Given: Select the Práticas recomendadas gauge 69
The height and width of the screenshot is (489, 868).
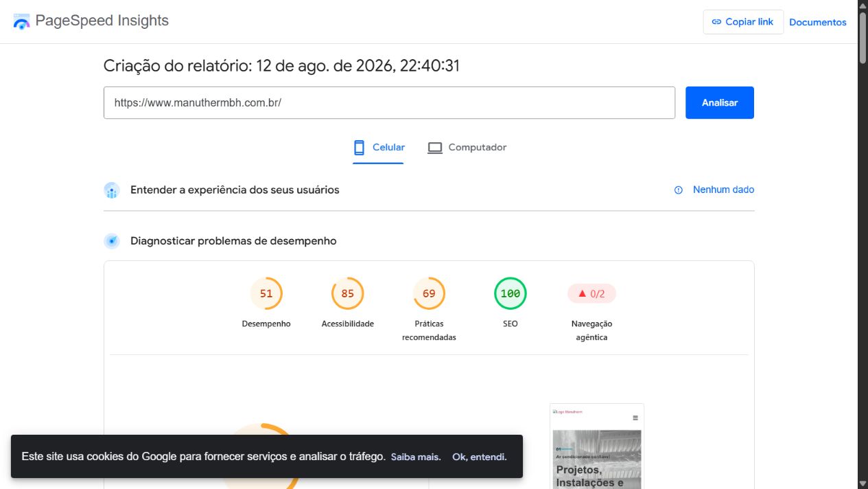Looking at the screenshot, I should (x=429, y=293).
